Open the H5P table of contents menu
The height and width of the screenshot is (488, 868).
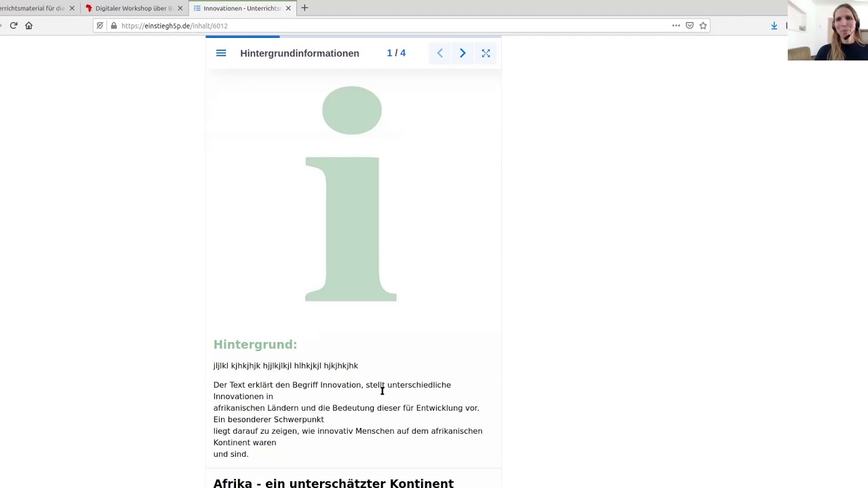[x=221, y=53]
